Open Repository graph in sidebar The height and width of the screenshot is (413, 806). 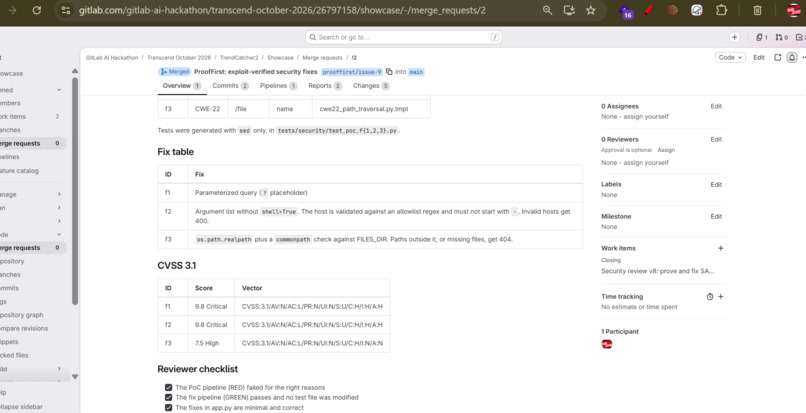coord(22,315)
